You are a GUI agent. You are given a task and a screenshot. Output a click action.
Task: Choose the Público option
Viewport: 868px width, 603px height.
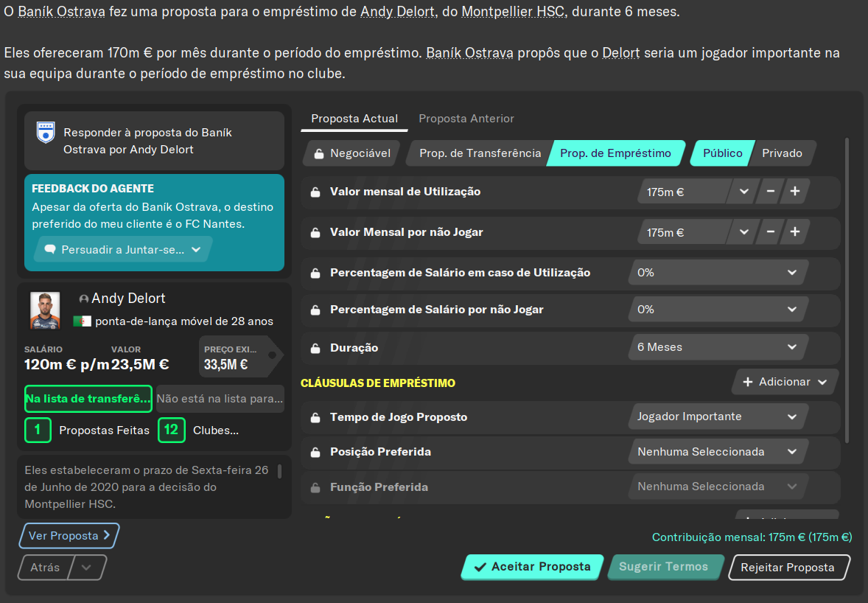[722, 153]
